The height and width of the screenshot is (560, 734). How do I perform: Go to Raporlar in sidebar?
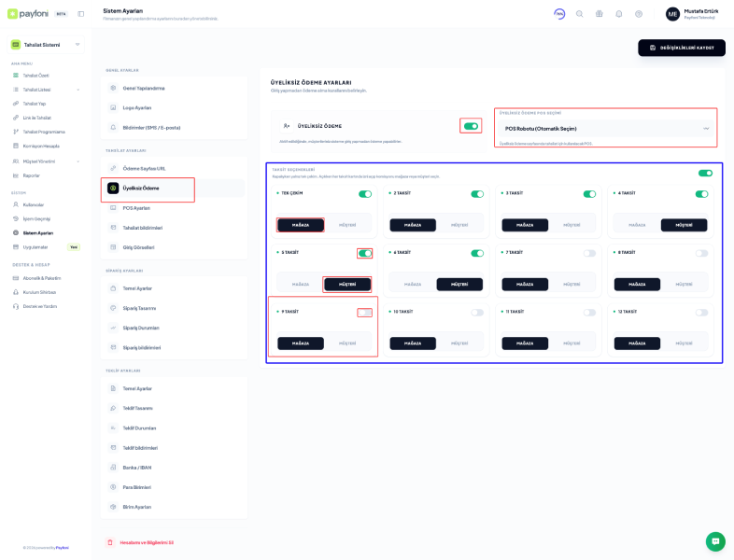[x=32, y=175]
